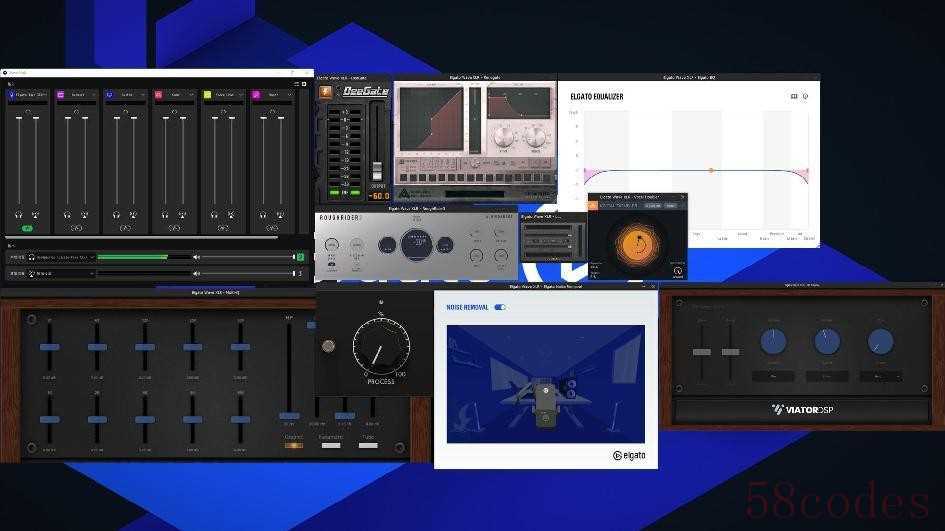Click the yellow-green channel icon in Wave Link

click(x=207, y=95)
